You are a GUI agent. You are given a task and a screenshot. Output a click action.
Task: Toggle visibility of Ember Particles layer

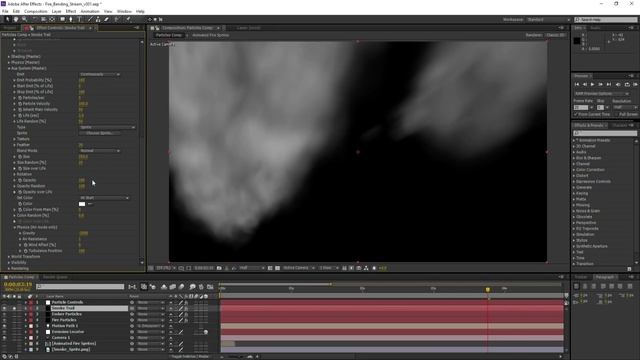pos(4,314)
